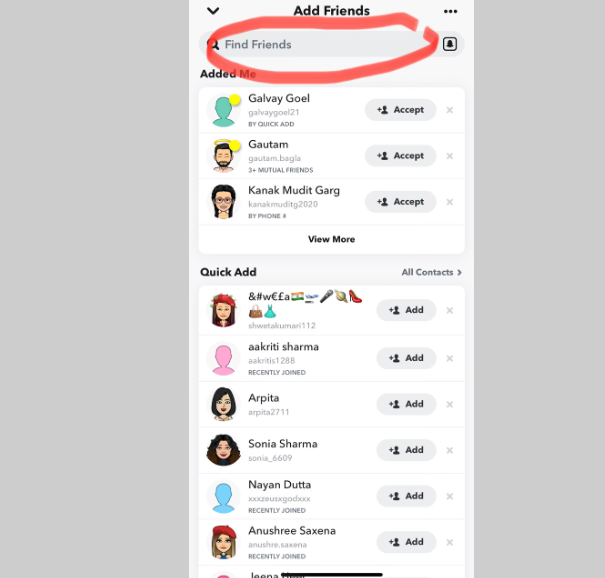This screenshot has height=578, width=605.
Task: Collapse Add Friends with the down chevron
Action: click(213, 11)
